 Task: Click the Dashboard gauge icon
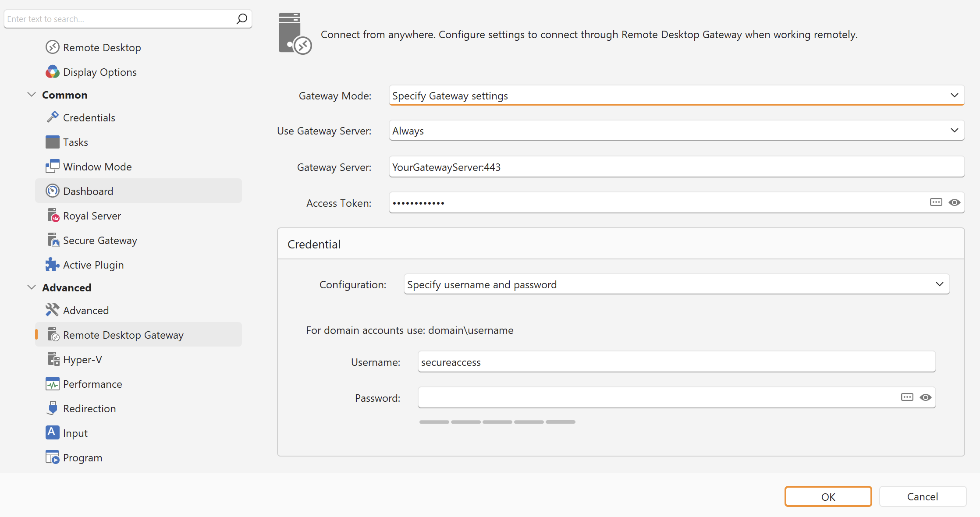click(x=53, y=191)
